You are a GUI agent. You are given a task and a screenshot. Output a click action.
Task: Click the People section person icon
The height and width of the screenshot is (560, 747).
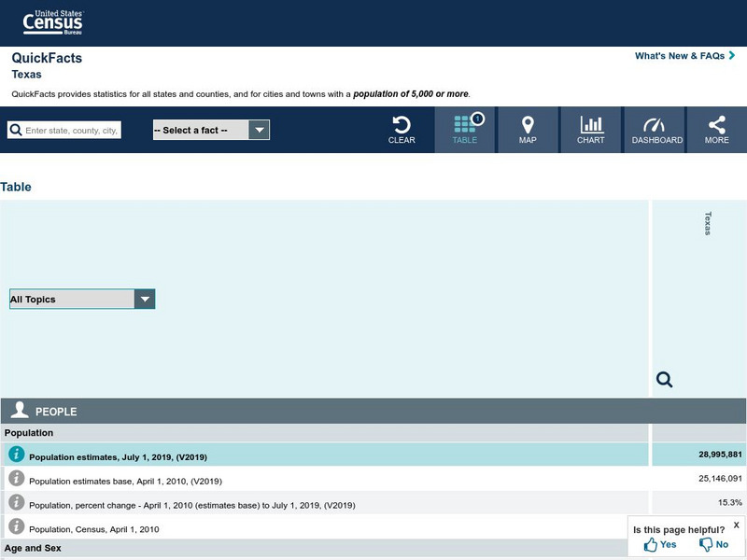pos(20,410)
